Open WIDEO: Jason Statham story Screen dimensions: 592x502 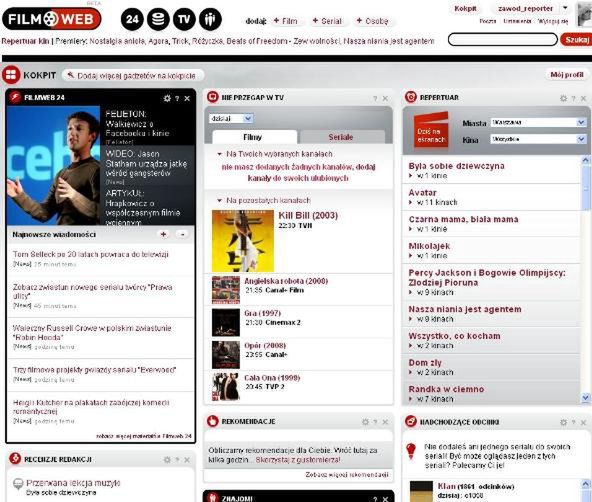click(x=146, y=164)
